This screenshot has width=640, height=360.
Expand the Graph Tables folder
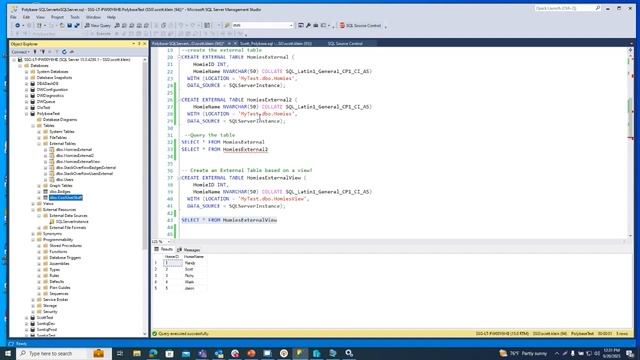coord(40,186)
